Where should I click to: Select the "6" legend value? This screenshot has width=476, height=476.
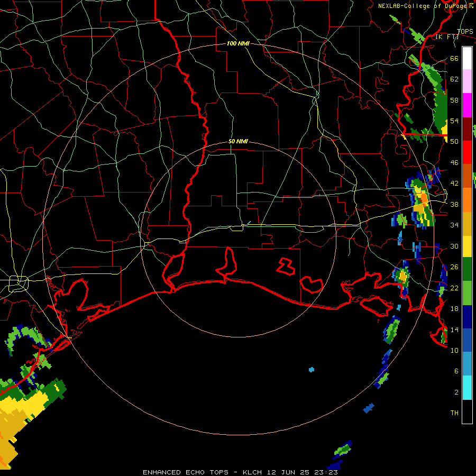[x=456, y=371]
